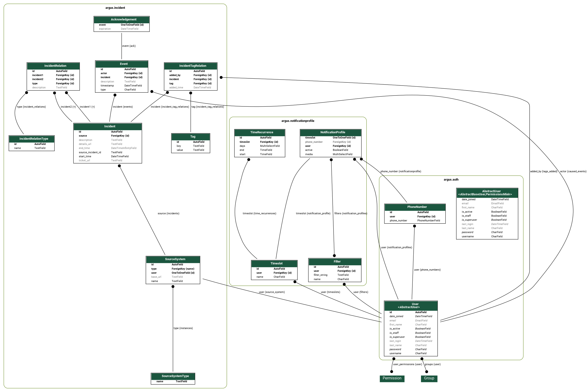Click the 'user (phone_numbers)' edge label
The image size is (588, 392).
[427, 270]
